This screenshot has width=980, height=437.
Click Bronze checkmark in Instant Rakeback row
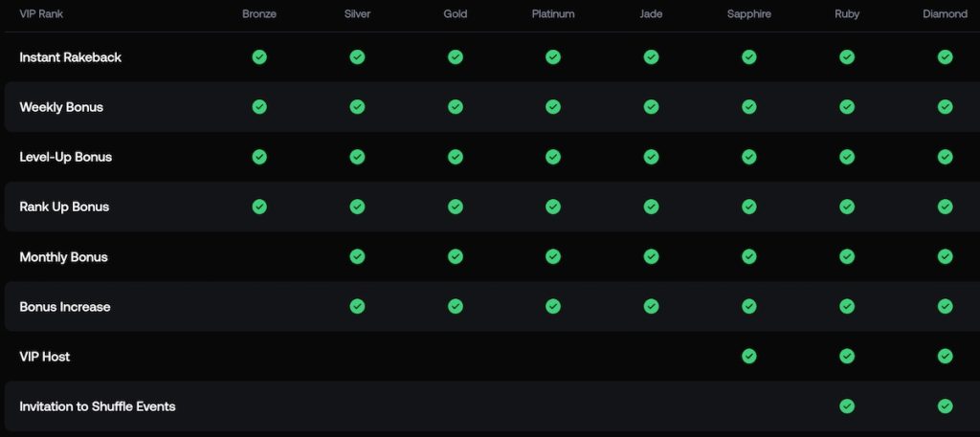[x=259, y=57]
